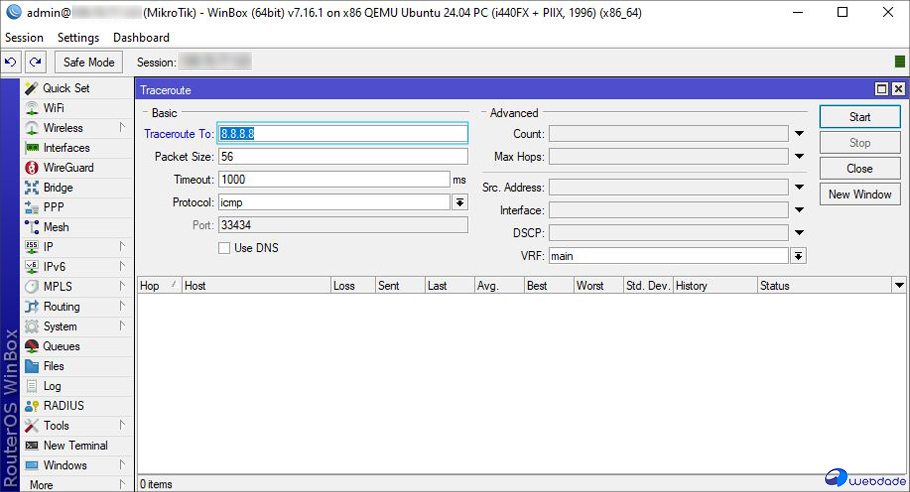The height and width of the screenshot is (492, 910).
Task: Toggle Safe Mode button
Action: tap(89, 62)
